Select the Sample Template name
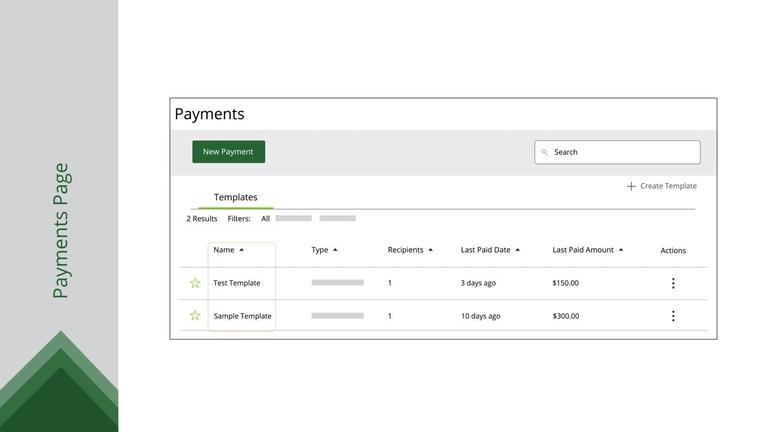Image resolution: width=768 pixels, height=432 pixels. pyautogui.click(x=242, y=316)
